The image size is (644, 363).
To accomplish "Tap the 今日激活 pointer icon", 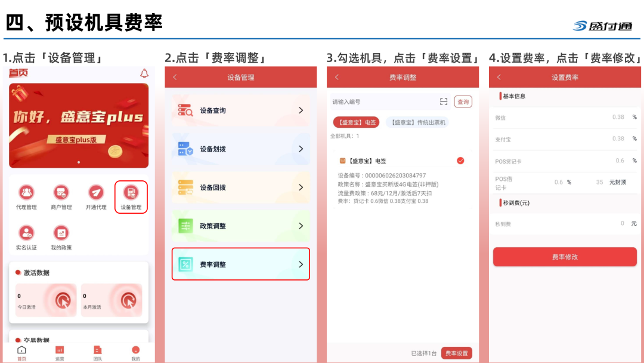I will (x=63, y=300).
